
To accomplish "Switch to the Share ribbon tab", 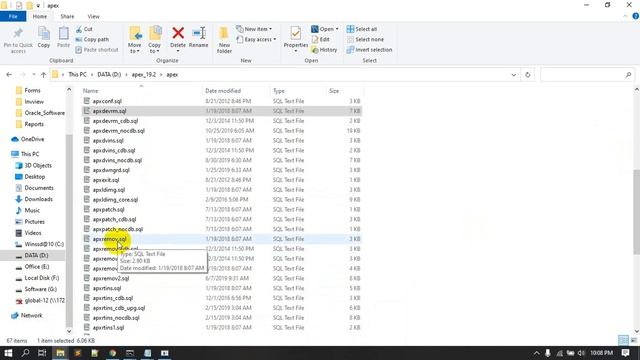I will tap(67, 16).
